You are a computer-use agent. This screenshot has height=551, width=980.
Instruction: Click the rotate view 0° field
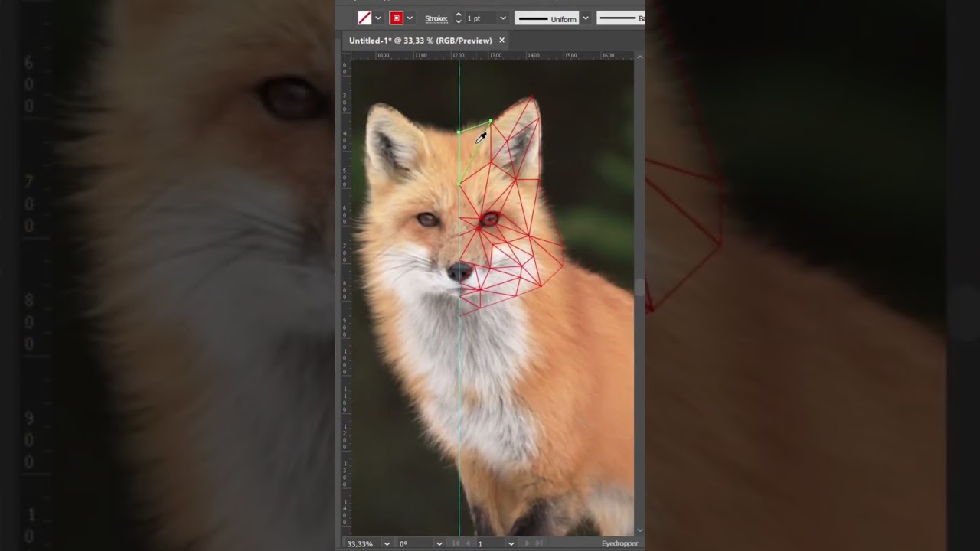coord(414,543)
